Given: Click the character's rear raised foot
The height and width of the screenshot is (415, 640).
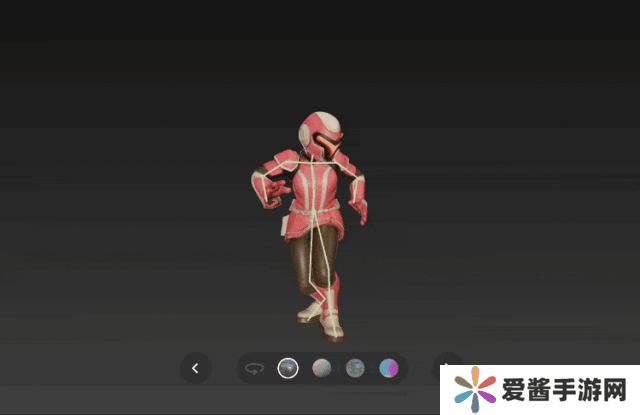Looking at the screenshot, I should [x=309, y=314].
